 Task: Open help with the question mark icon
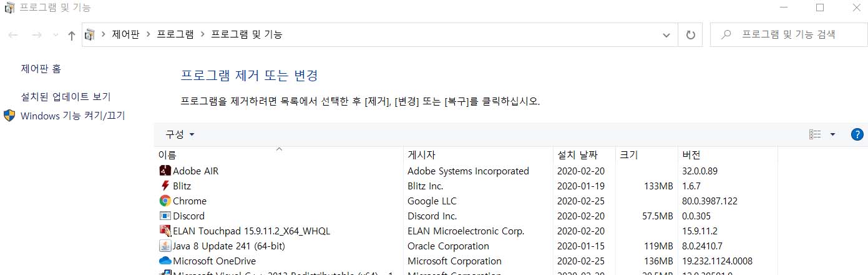[x=857, y=134]
